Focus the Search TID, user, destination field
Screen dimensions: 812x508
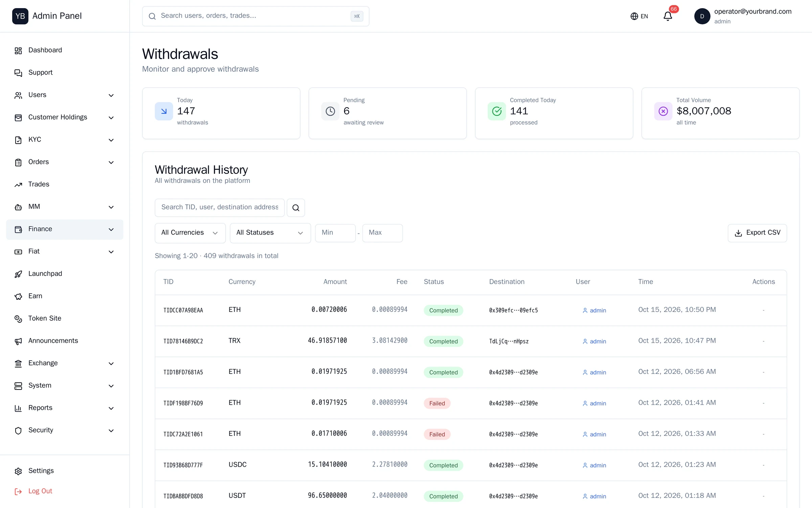coord(220,208)
